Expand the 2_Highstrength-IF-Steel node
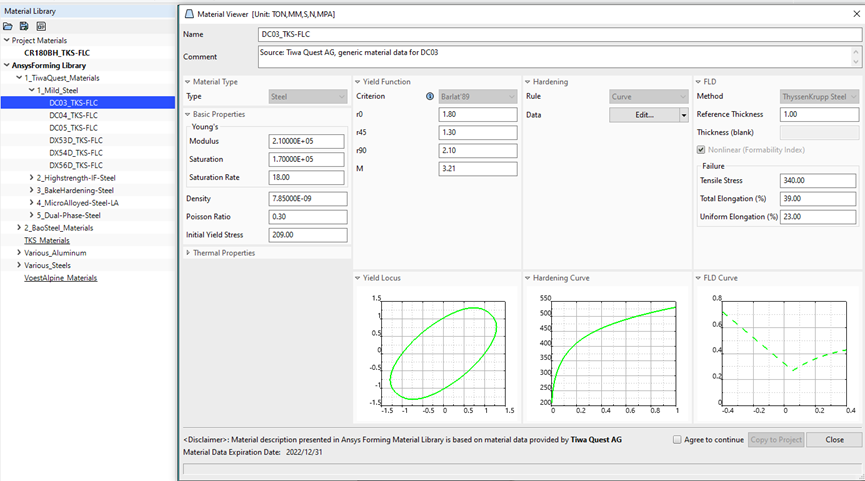The image size is (865, 481). coord(31,178)
